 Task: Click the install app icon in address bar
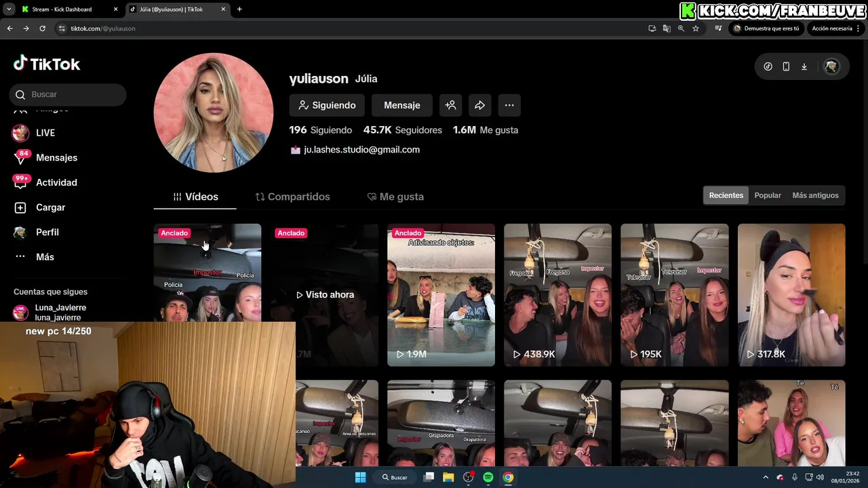pyautogui.click(x=652, y=28)
